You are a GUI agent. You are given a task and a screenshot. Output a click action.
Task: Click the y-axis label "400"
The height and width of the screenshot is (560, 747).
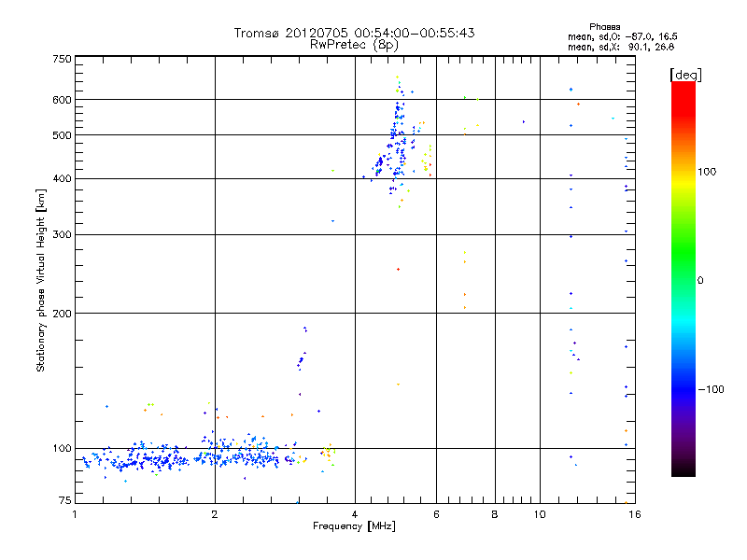(x=62, y=179)
